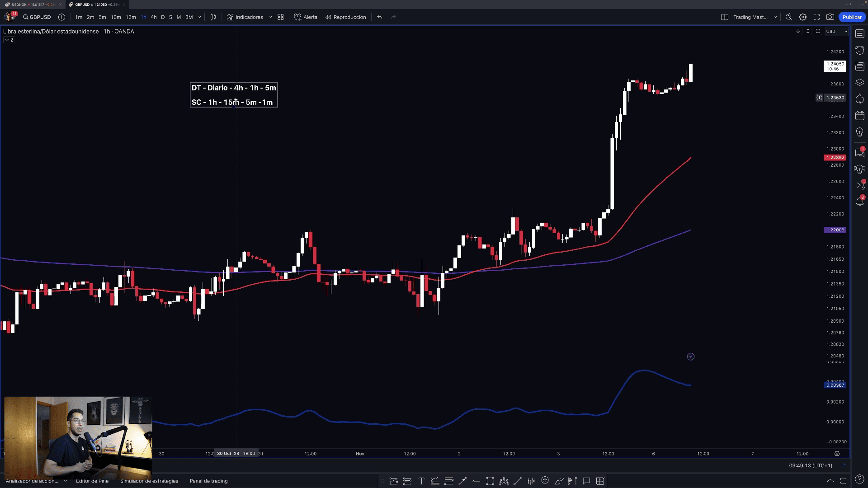Take a chart snapshot with camera icon
The width and height of the screenshot is (868, 488).
pyautogui.click(x=830, y=17)
